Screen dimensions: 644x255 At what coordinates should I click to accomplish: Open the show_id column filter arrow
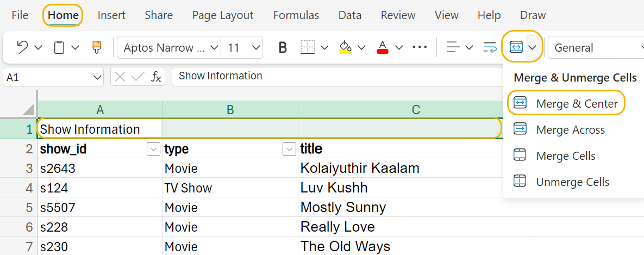pos(154,149)
